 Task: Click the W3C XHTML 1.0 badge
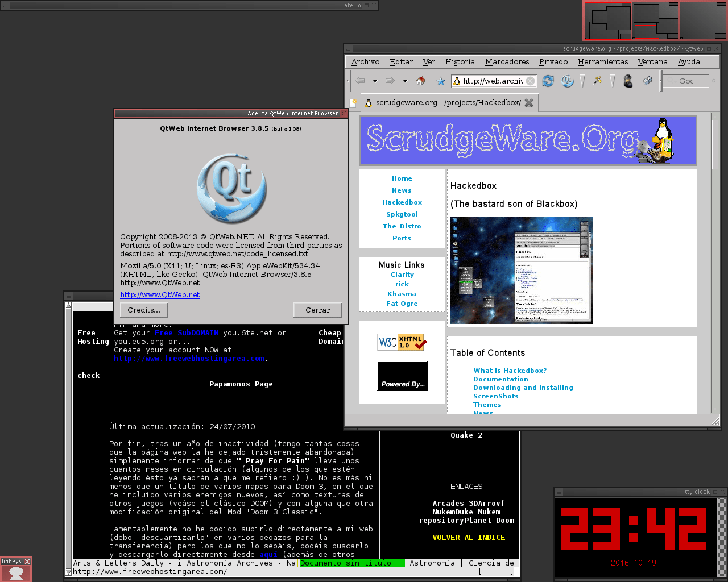pyautogui.click(x=402, y=342)
